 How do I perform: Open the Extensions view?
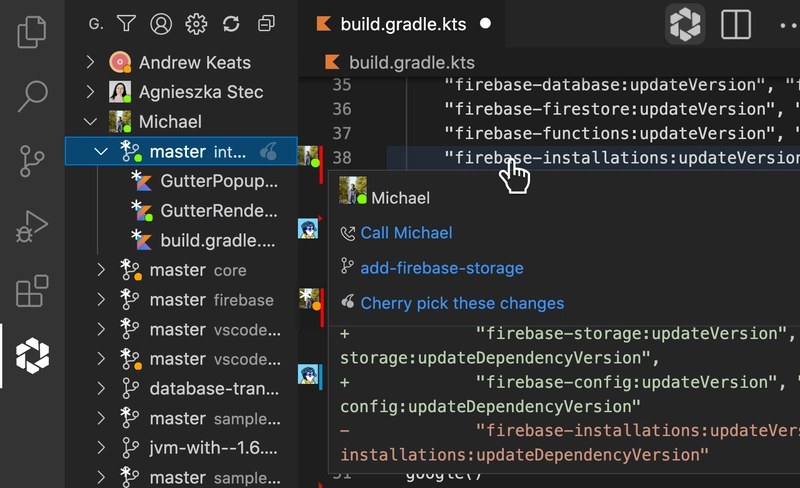point(32,291)
